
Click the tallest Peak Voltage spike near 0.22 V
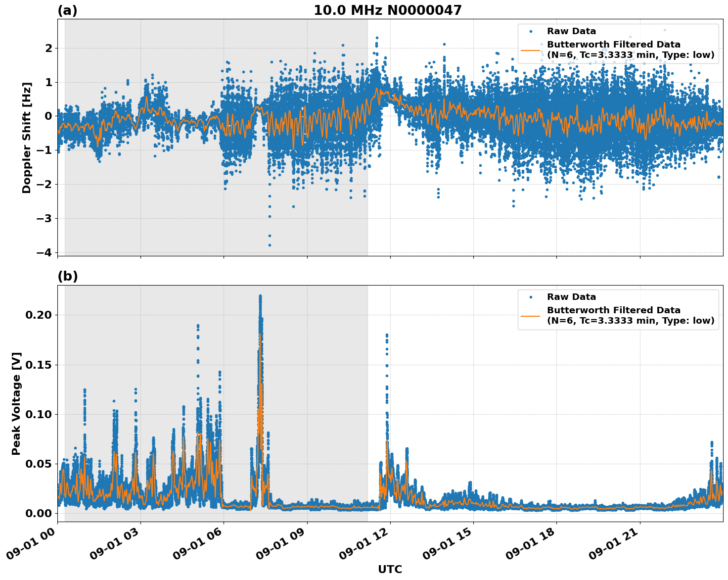tap(261, 295)
